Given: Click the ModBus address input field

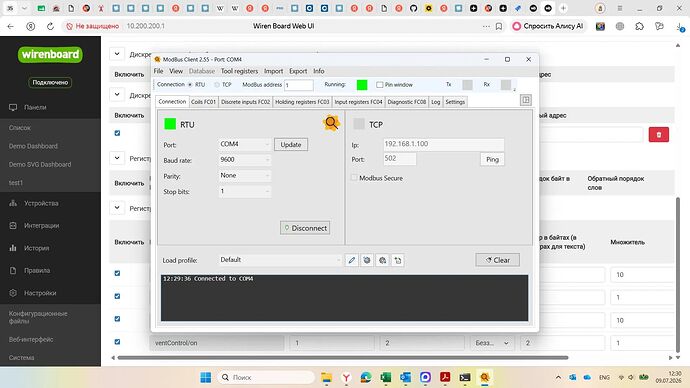Looking at the screenshot, I should [299, 85].
